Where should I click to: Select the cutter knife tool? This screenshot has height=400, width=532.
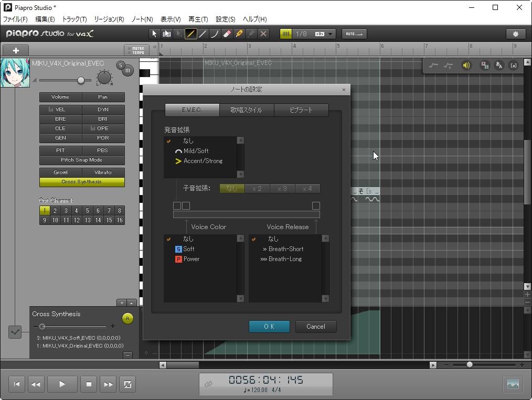[x=239, y=34]
